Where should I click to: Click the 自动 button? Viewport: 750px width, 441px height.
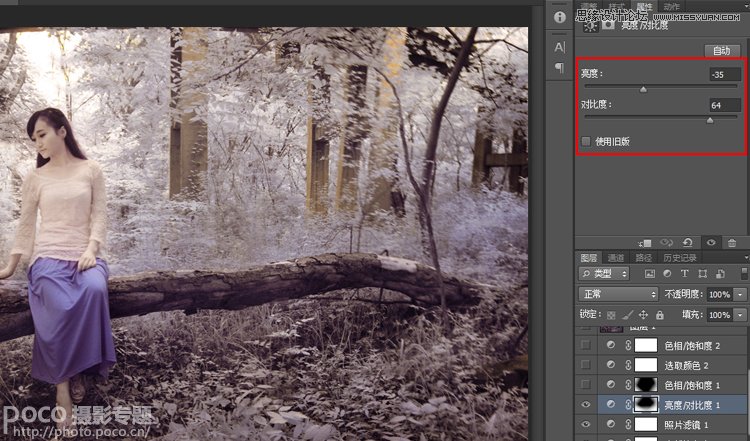coord(720,51)
